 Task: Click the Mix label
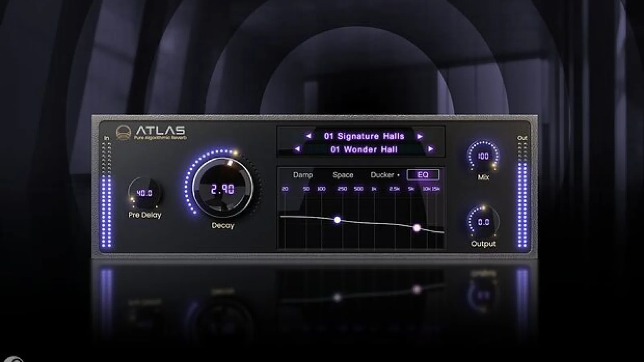(x=483, y=177)
